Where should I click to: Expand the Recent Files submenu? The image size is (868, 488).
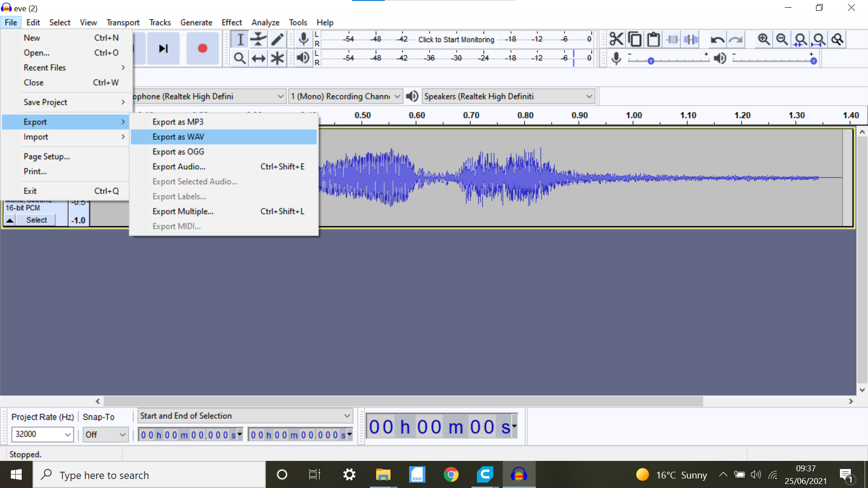(x=66, y=68)
